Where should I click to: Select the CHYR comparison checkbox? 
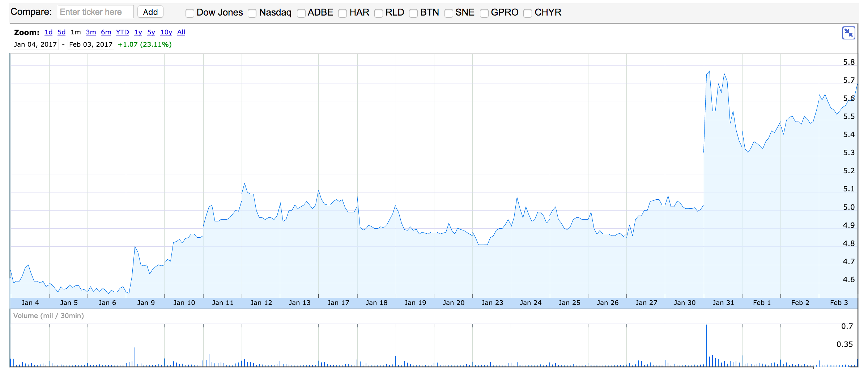coord(528,13)
